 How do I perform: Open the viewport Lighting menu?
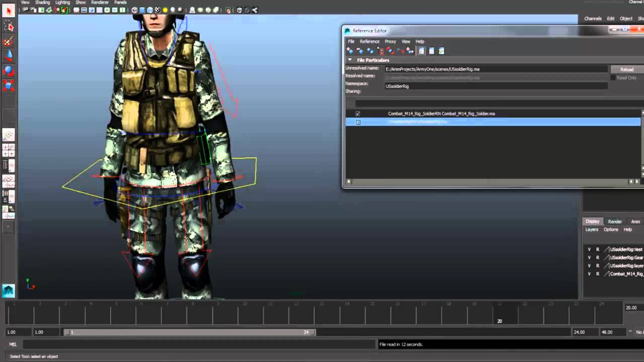coord(62,3)
